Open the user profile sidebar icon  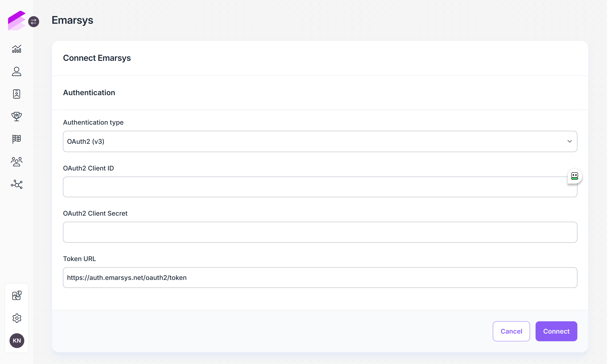[17, 71]
